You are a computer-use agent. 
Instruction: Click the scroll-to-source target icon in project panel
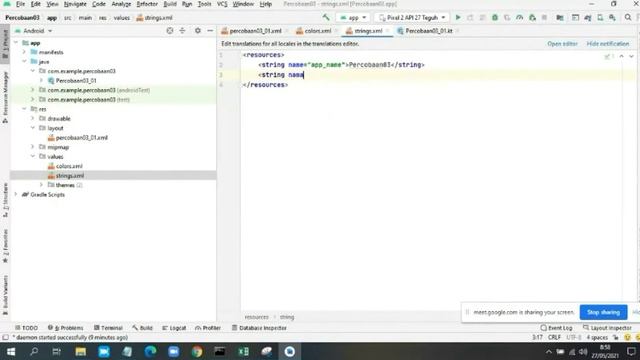click(x=170, y=31)
